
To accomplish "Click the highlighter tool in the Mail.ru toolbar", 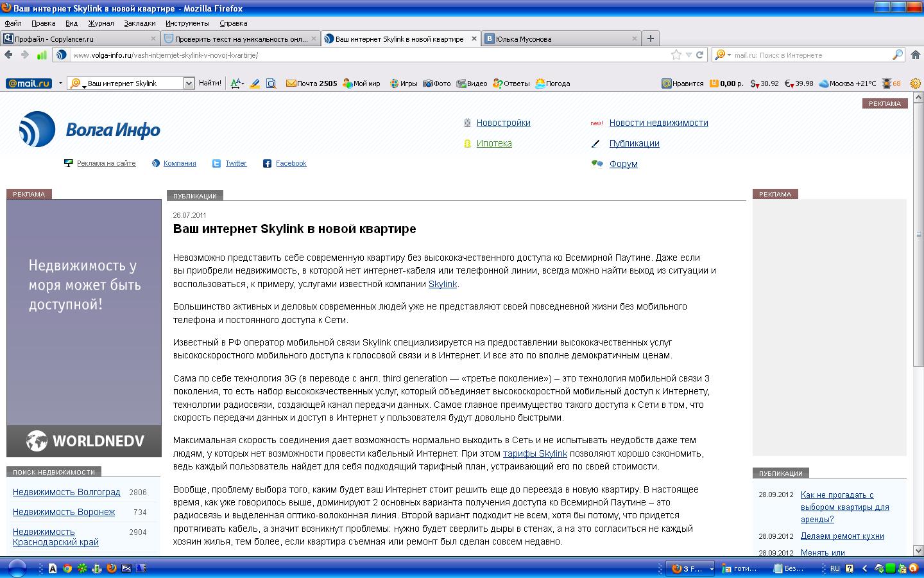I will click(255, 83).
